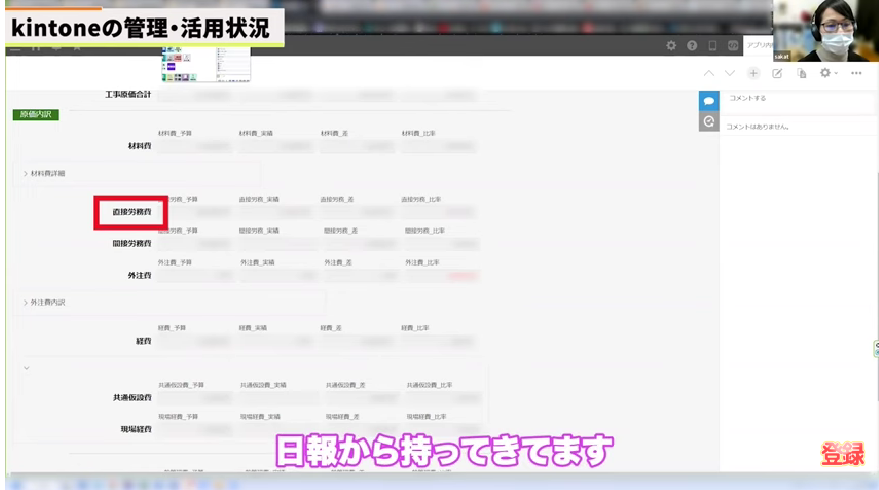Click the 外注費_実績 field value
Viewport: 879px width, 490px height.
click(x=279, y=276)
